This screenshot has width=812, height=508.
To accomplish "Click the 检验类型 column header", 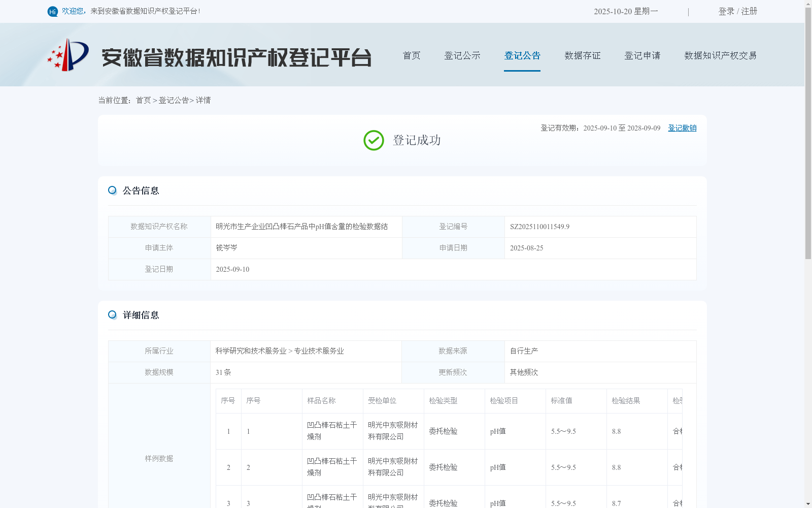I will click(443, 401).
